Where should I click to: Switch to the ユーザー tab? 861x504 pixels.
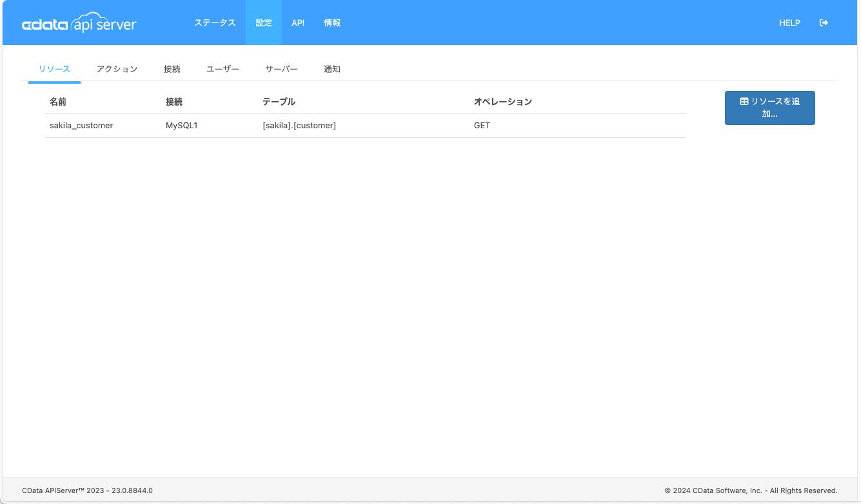point(223,69)
